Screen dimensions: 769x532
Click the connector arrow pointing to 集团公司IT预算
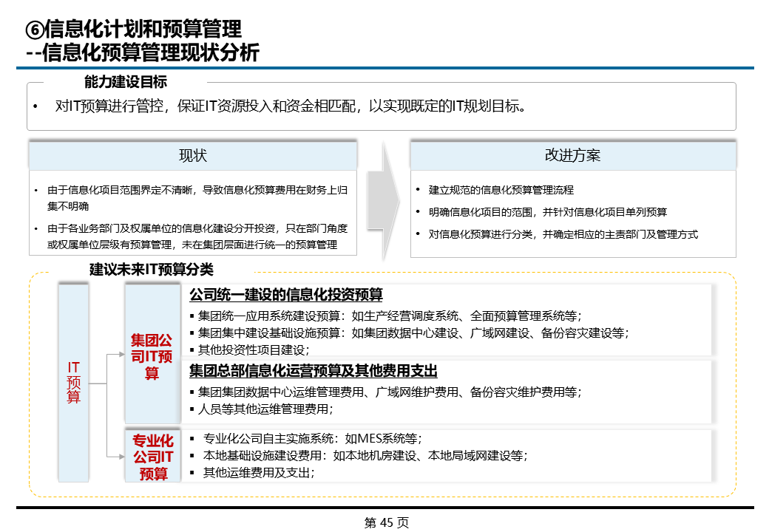[x=116, y=354]
